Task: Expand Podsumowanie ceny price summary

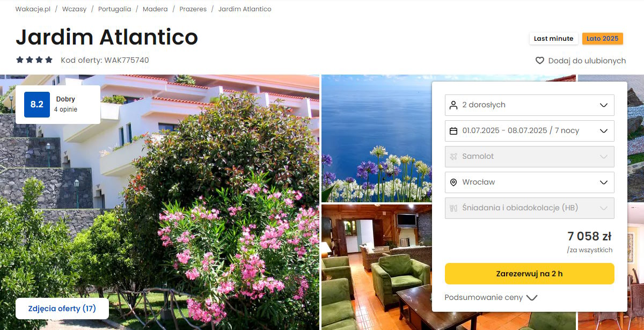Action: [491, 297]
